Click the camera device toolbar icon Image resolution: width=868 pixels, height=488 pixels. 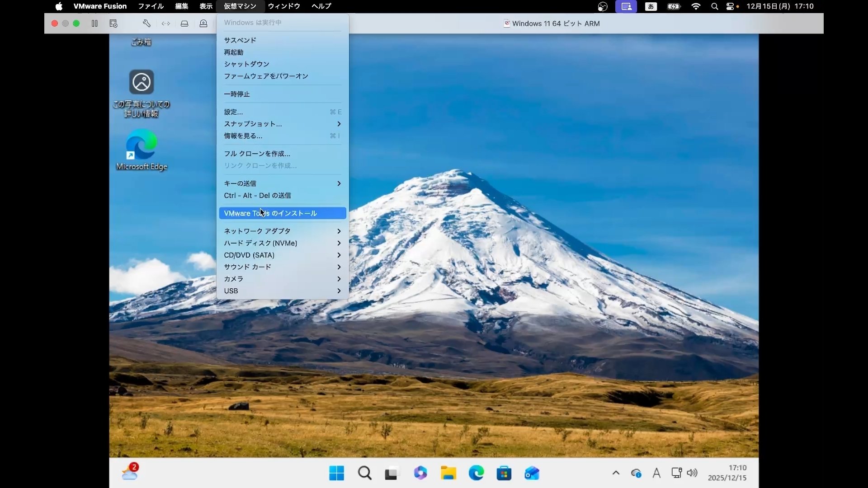coord(203,23)
